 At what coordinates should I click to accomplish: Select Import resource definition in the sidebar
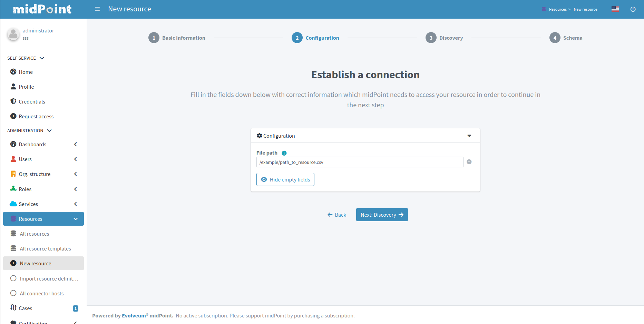pos(49,278)
